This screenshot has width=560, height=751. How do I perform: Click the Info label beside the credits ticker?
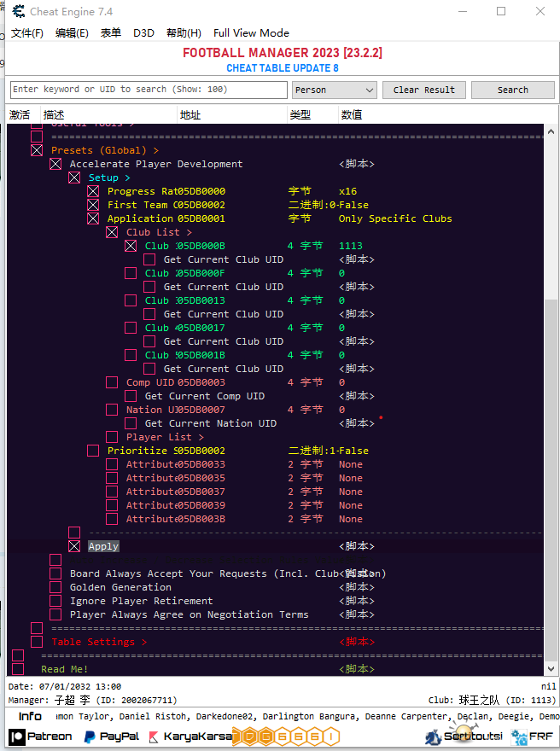30,716
